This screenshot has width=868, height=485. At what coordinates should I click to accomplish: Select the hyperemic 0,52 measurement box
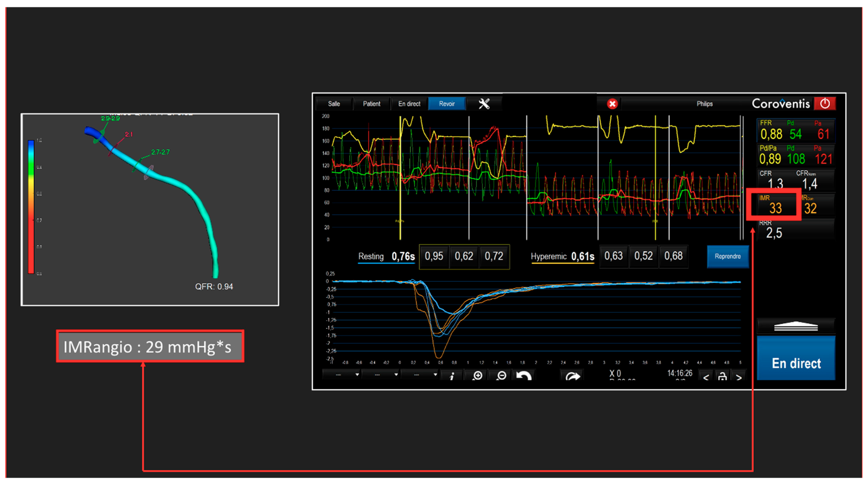[643, 256]
